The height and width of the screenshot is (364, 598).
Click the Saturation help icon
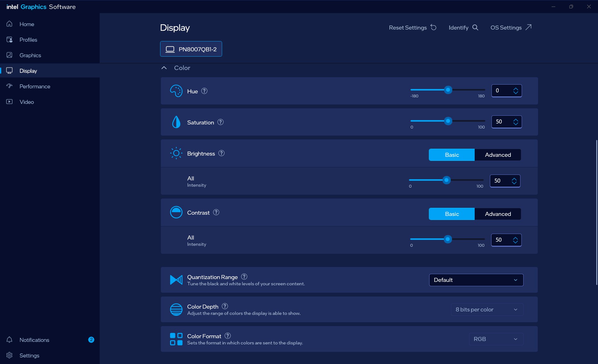[221, 122]
